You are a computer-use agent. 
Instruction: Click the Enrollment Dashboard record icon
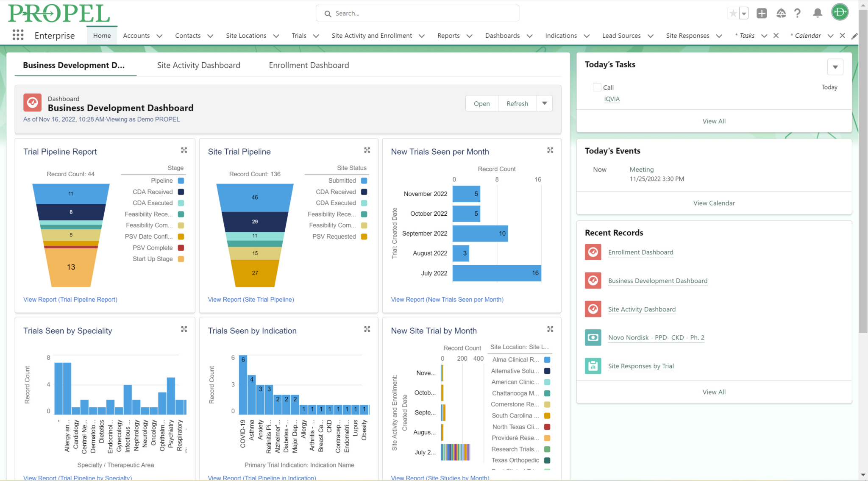(593, 252)
